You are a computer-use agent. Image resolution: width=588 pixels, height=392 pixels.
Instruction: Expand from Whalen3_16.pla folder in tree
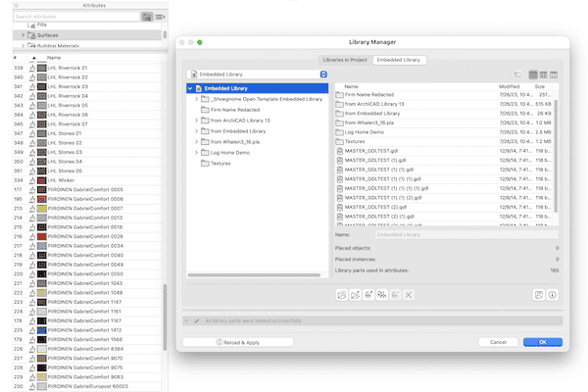[x=196, y=142]
